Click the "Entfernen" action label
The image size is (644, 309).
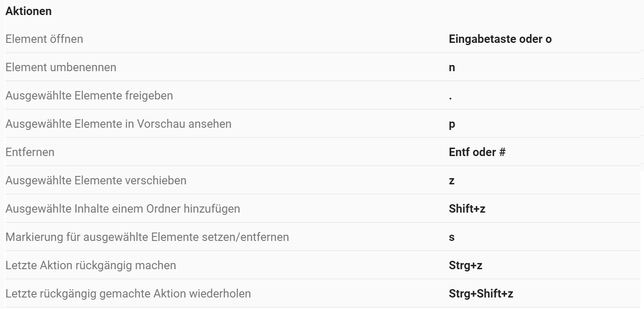pos(30,152)
